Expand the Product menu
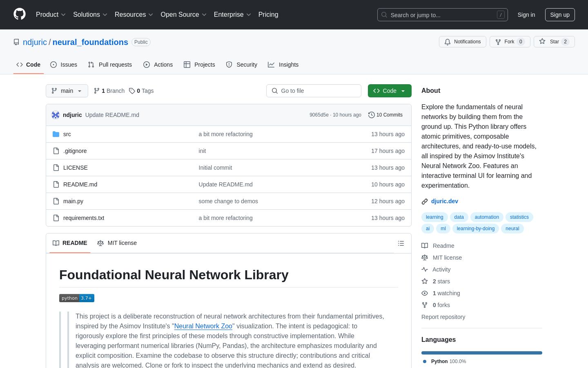This screenshot has height=368, width=588. pos(51,15)
